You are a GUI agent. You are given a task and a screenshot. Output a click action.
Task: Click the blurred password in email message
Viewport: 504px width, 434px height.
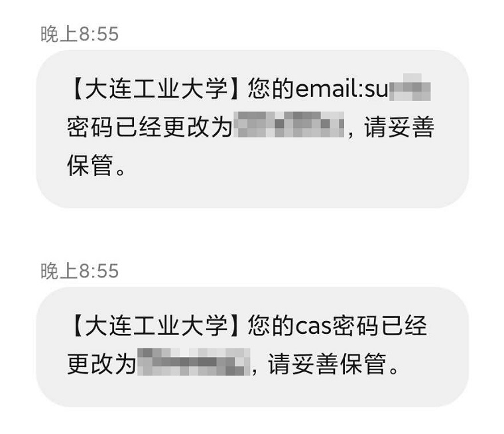coord(289,125)
